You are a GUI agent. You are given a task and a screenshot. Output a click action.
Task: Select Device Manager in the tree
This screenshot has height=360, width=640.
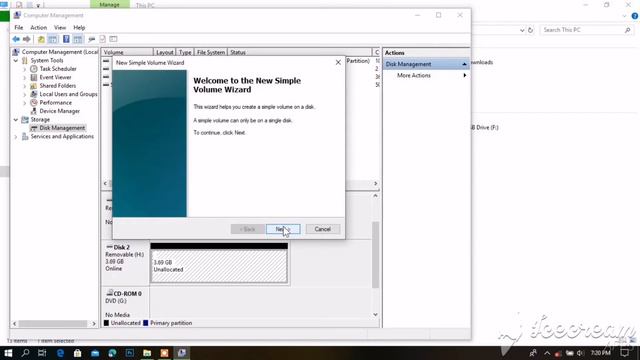click(x=60, y=111)
